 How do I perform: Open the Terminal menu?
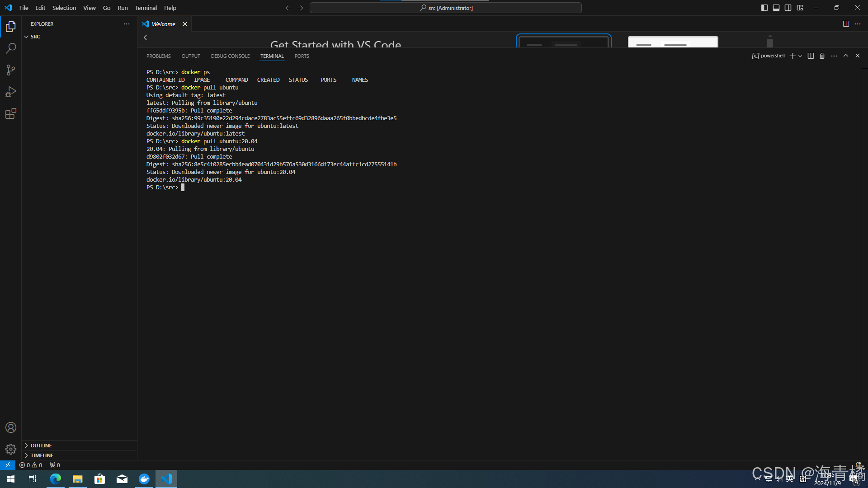(146, 8)
